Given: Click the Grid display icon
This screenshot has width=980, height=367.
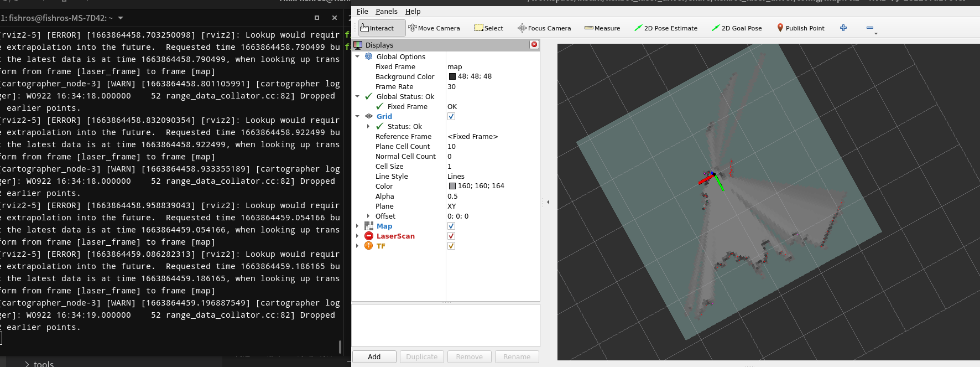Looking at the screenshot, I should click(369, 116).
